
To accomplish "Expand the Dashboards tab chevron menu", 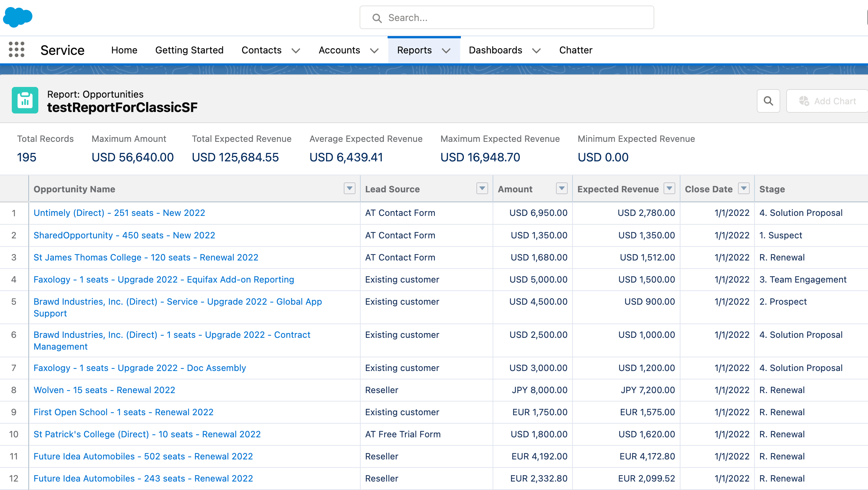I will pos(536,50).
